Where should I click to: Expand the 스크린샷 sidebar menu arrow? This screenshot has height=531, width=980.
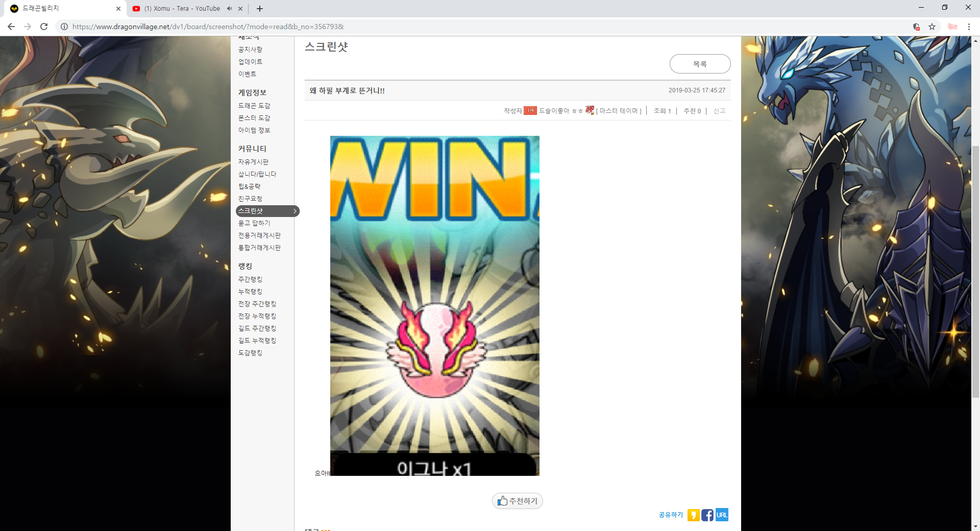click(295, 211)
